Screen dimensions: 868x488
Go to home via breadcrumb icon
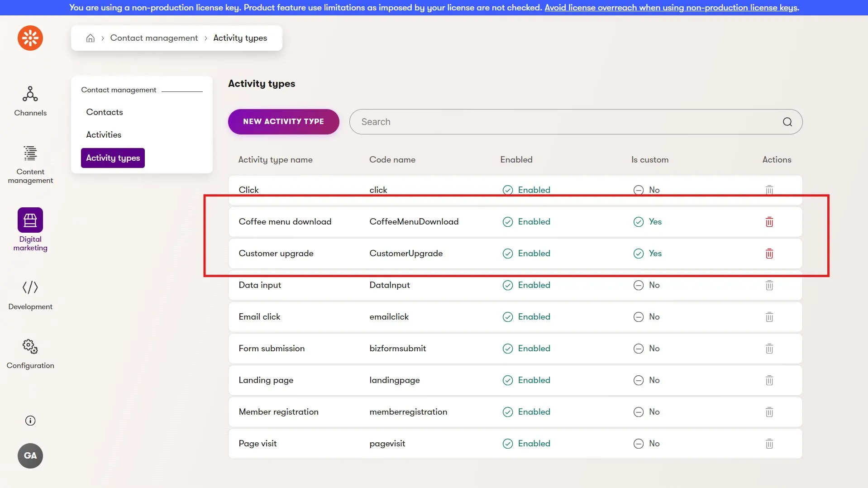91,38
